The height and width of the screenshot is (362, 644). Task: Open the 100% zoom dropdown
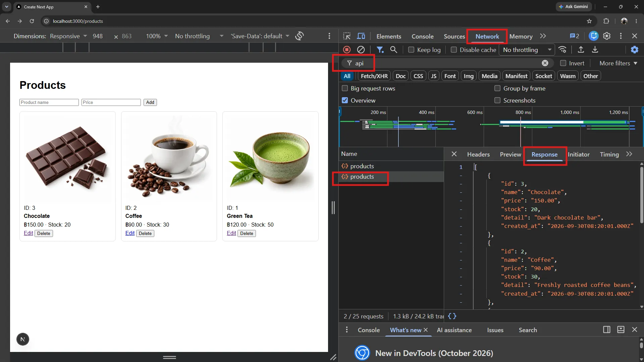tap(157, 36)
